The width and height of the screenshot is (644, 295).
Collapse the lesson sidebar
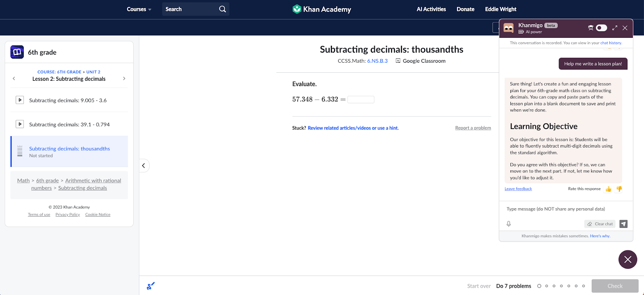point(144,166)
